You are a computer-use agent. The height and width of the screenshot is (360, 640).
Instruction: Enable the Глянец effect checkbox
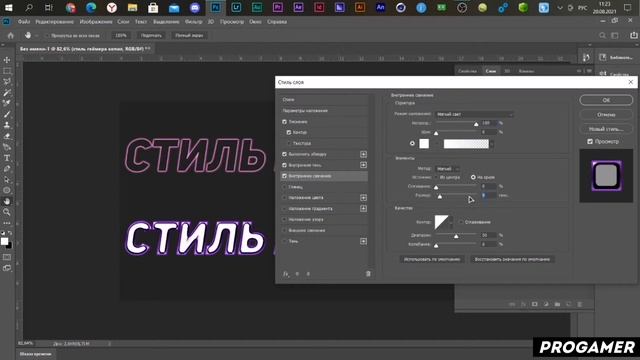(284, 187)
